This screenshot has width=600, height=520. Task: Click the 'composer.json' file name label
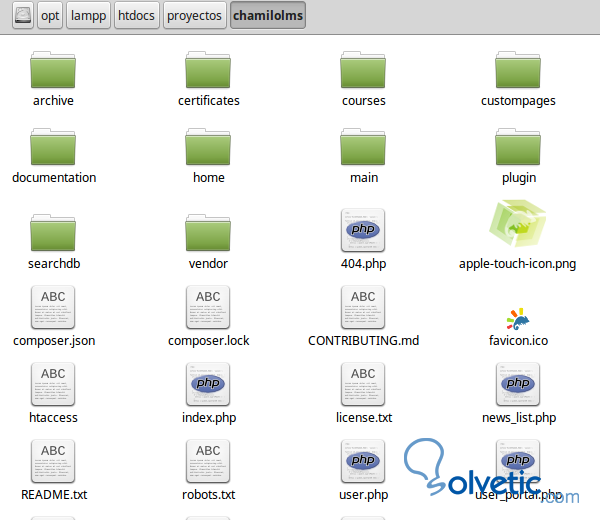[54, 341]
